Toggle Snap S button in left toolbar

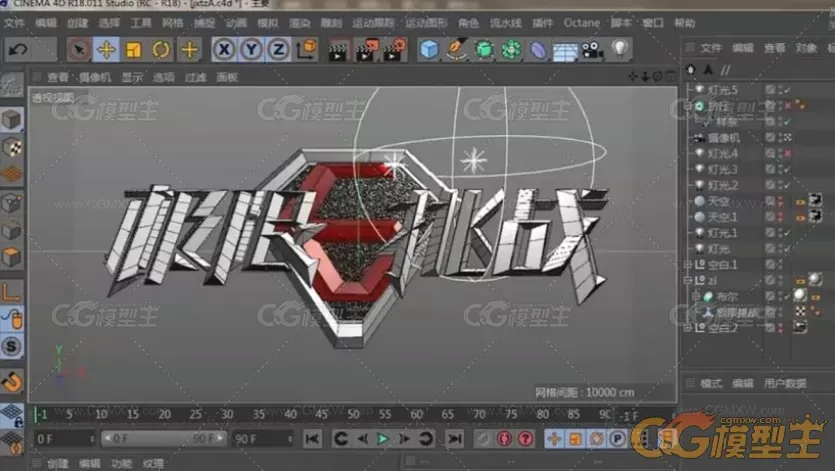(12, 347)
